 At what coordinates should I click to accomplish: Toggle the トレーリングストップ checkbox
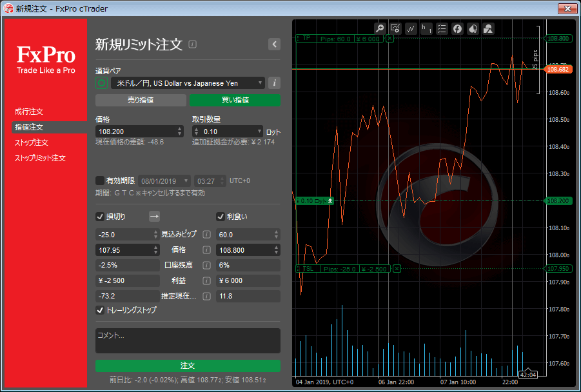(100, 310)
